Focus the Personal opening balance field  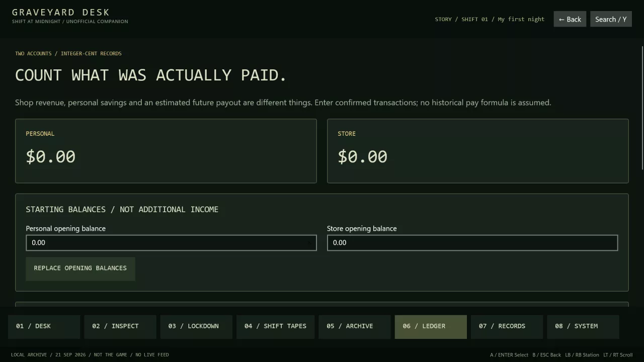(171, 243)
